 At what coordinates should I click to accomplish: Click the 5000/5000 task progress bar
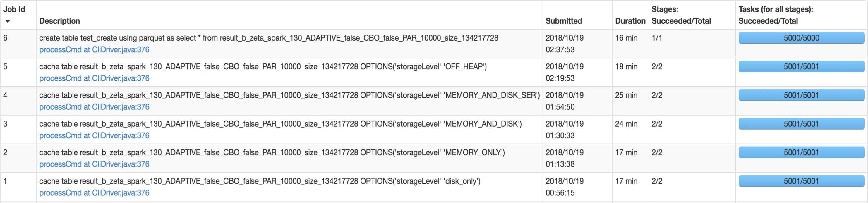801,38
